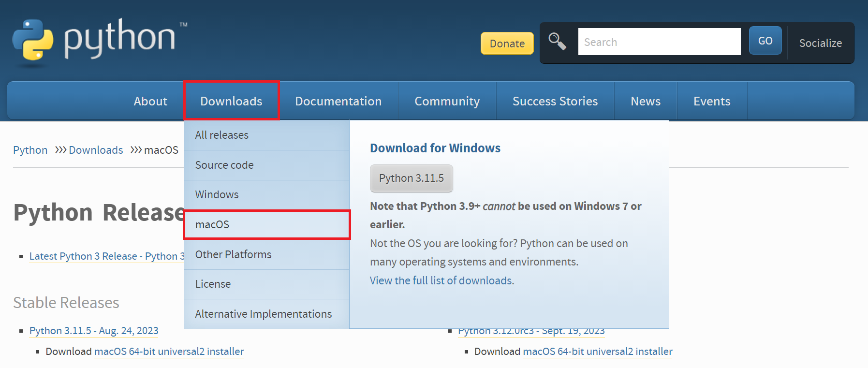
Task: Download macOS installer under Python 3.12.0rc3
Action: tap(598, 352)
